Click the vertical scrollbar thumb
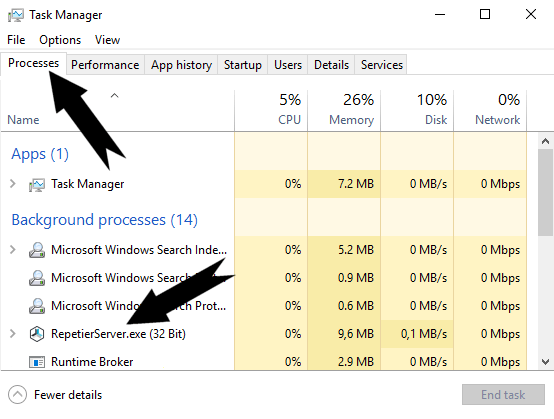Screen dimensions: 554x419 [546, 192]
